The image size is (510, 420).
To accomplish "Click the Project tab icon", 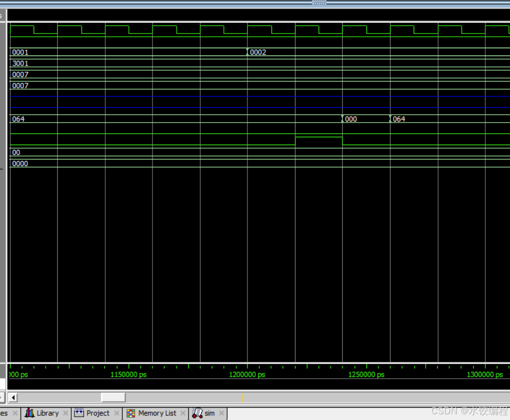I will [x=79, y=413].
